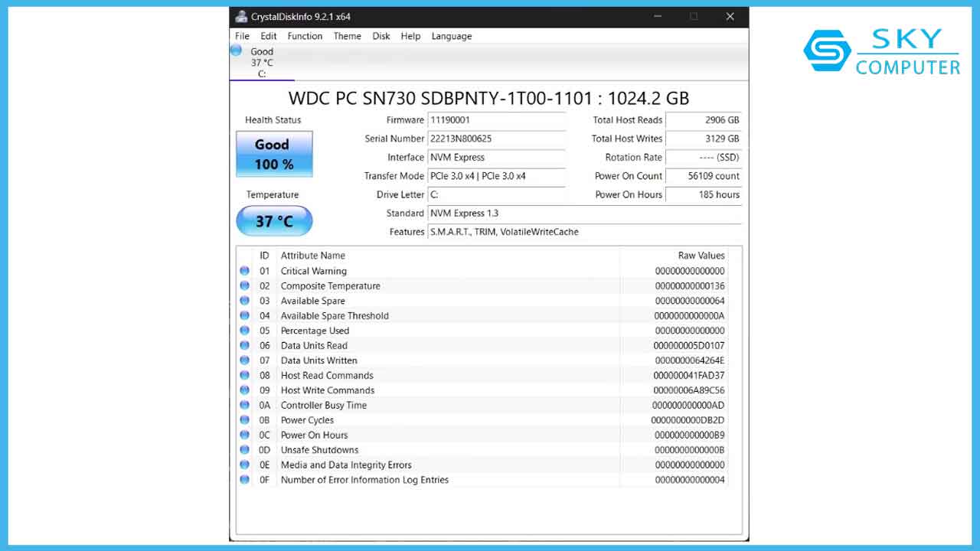Click raw value 0000000000000A
980x551 pixels.
pyautogui.click(x=690, y=315)
